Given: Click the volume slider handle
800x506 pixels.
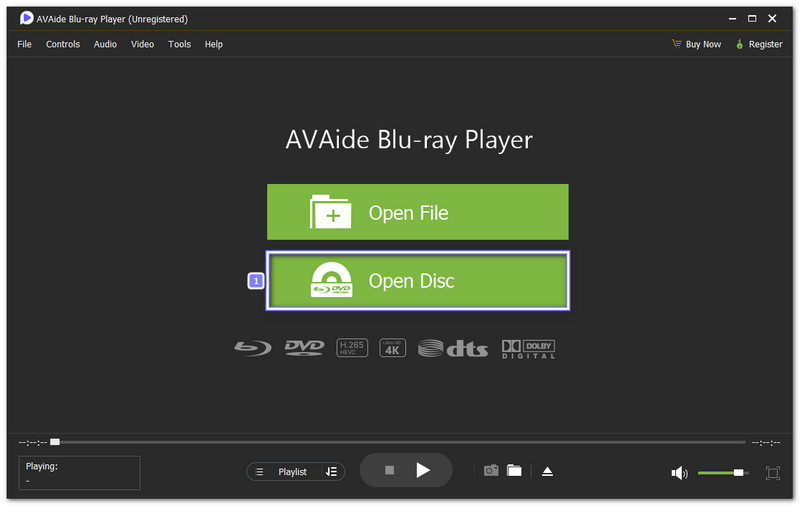Looking at the screenshot, I should (738, 472).
